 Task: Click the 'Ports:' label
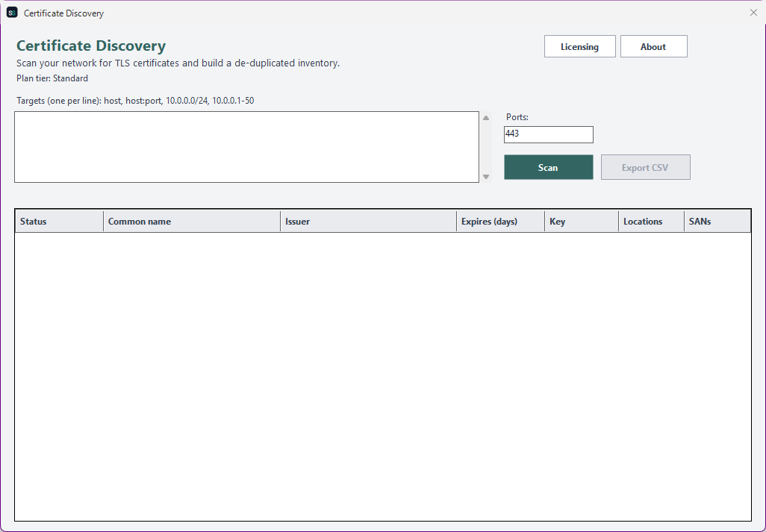[517, 117]
